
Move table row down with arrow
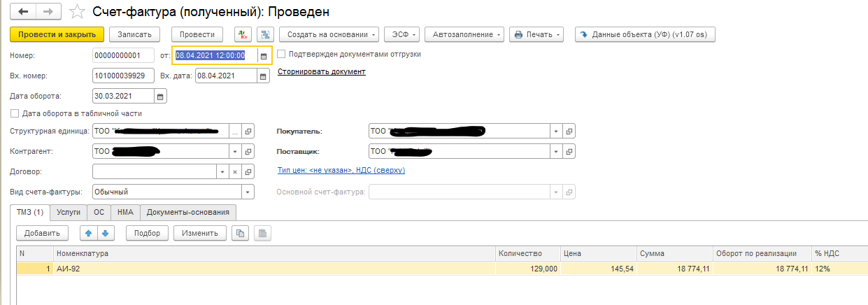click(x=104, y=234)
